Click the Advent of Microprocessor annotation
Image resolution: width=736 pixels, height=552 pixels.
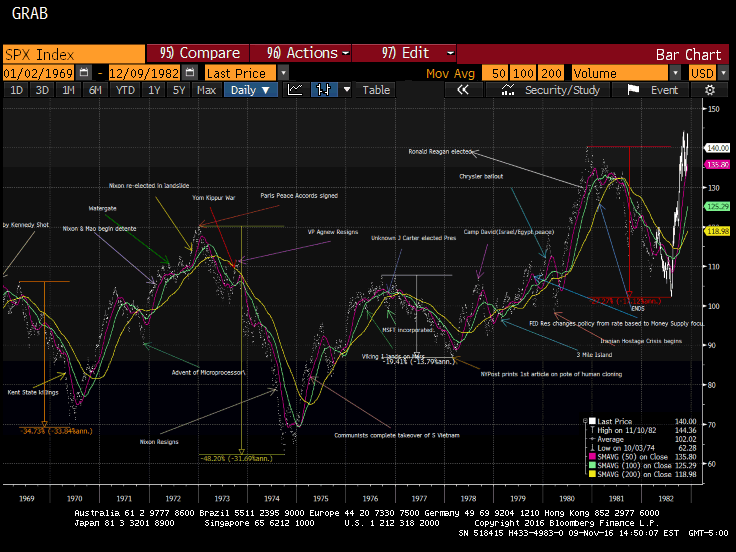[208, 373]
